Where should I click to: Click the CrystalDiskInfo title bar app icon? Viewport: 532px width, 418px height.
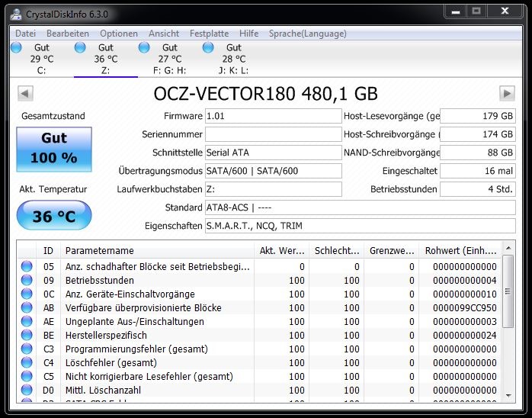coord(16,14)
